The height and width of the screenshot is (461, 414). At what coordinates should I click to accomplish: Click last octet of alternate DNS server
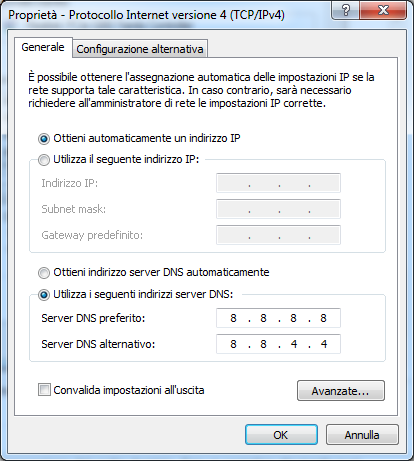324,344
